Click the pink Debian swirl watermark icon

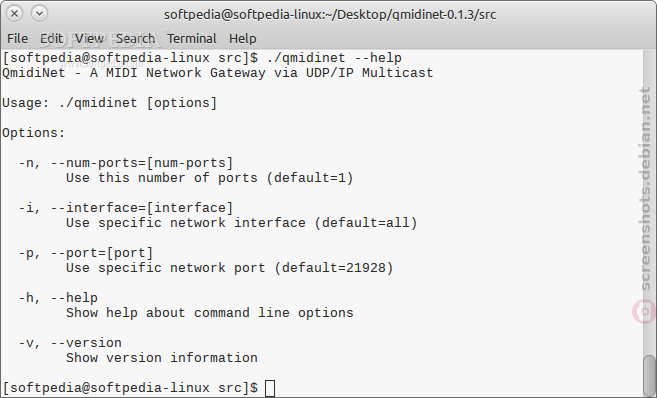[x=644, y=312]
